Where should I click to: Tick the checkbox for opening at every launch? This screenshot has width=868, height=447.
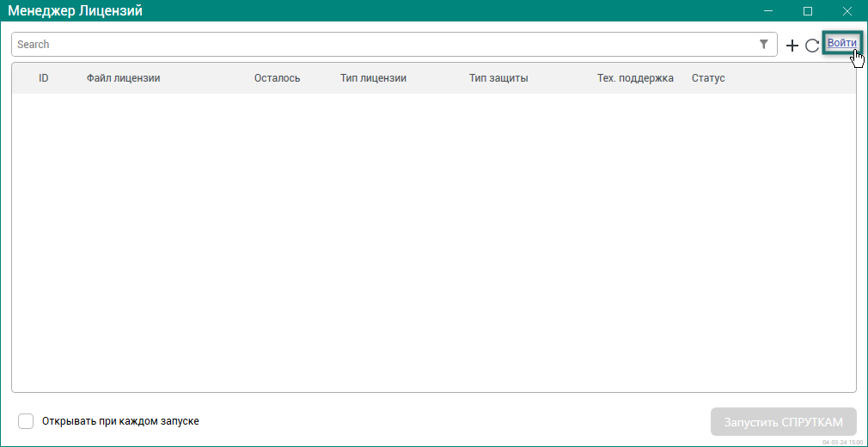[26, 421]
